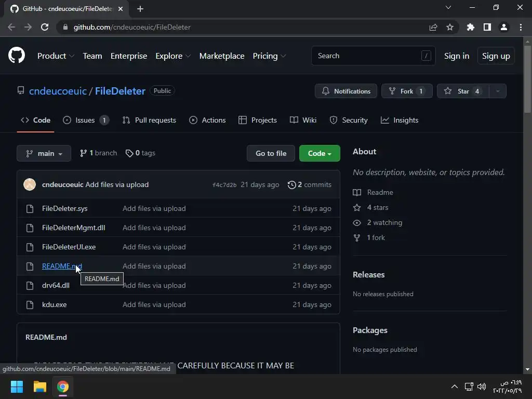
Task: Open Chrome tab search chevron
Action: click(x=448, y=7)
